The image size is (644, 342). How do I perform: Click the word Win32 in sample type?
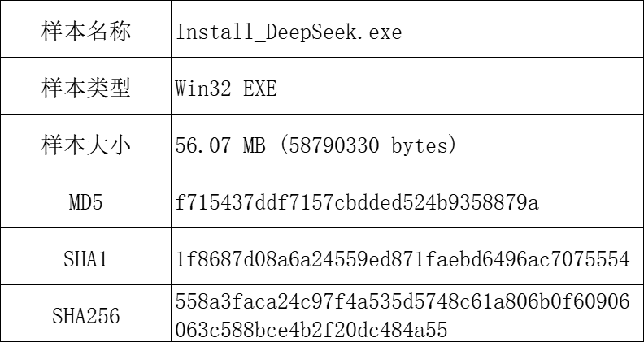(203, 89)
